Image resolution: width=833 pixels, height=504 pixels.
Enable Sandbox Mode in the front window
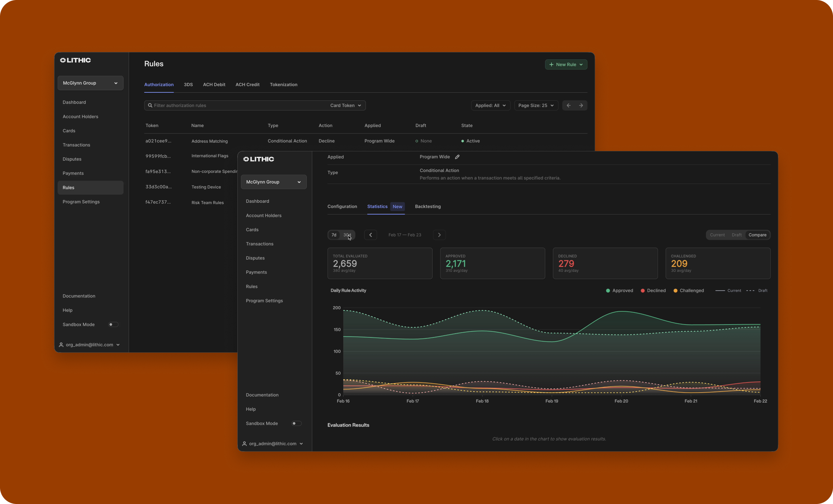(x=296, y=423)
